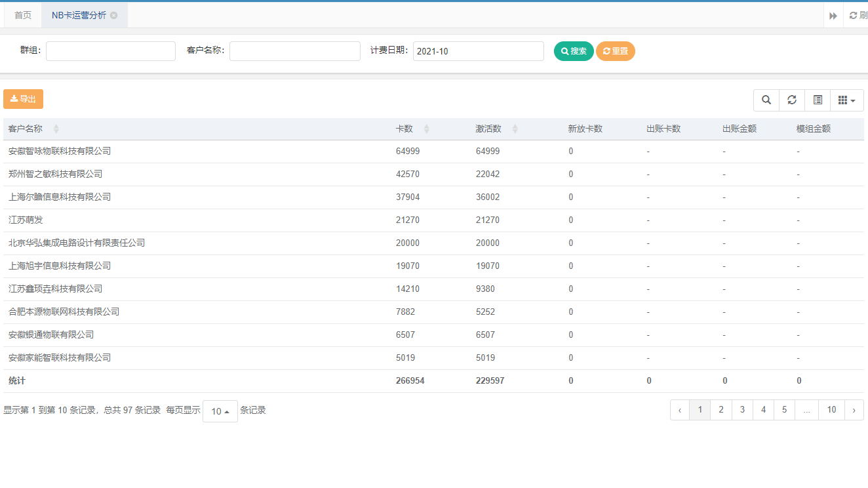Click activation cell 5252
This screenshot has height=488, width=868.
[x=486, y=312]
